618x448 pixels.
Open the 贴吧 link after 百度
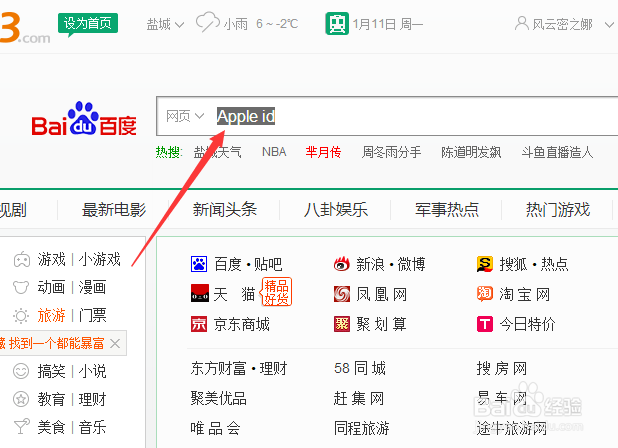[268, 264]
